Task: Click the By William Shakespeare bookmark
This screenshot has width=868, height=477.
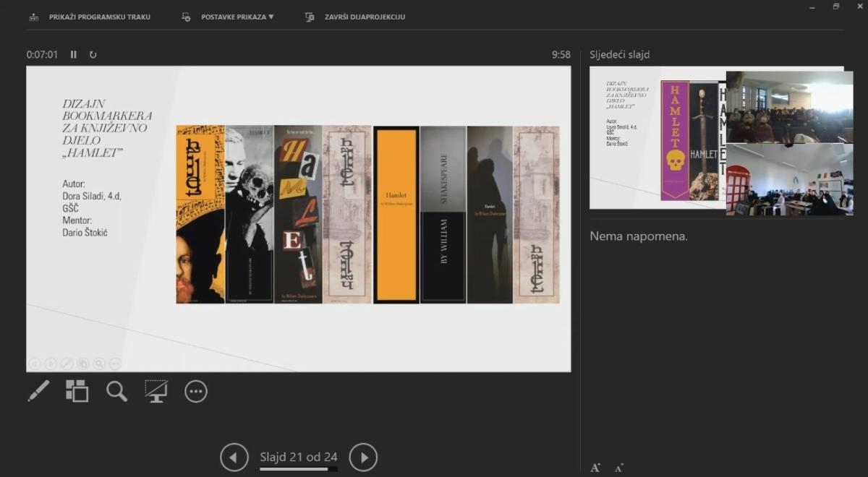Action: 443,215
